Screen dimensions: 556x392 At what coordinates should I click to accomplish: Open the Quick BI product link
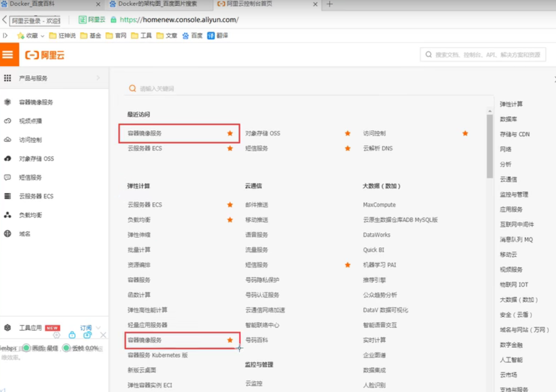[x=373, y=250]
